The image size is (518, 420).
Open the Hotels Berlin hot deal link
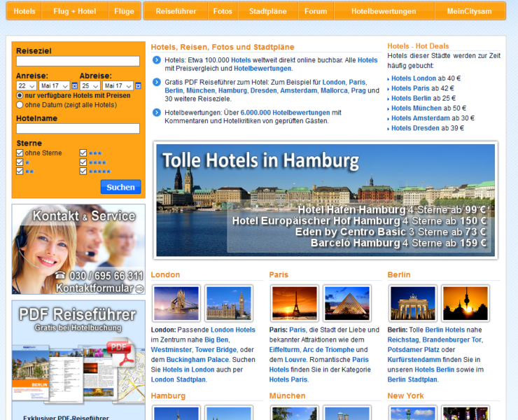point(412,98)
